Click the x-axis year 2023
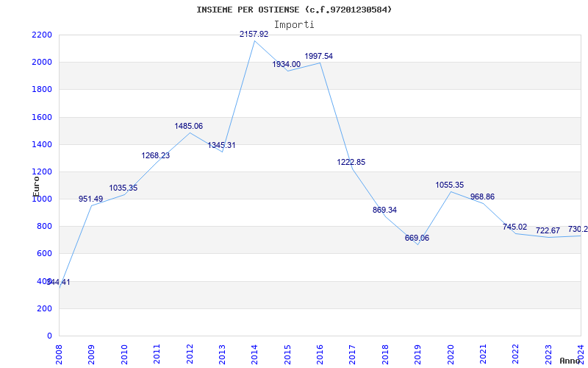 [548, 354]
